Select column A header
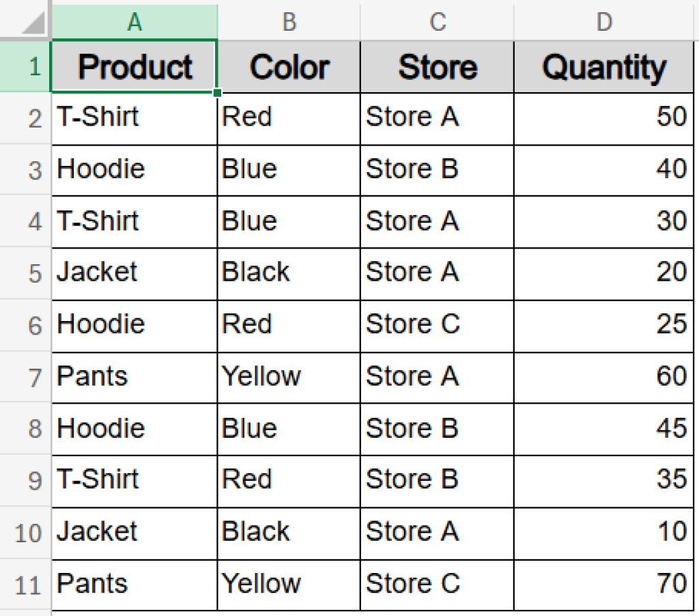This screenshot has width=699, height=616. (134, 21)
